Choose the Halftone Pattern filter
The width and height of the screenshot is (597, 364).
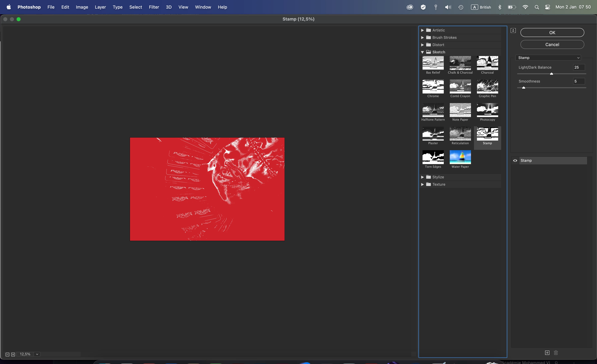point(433,110)
